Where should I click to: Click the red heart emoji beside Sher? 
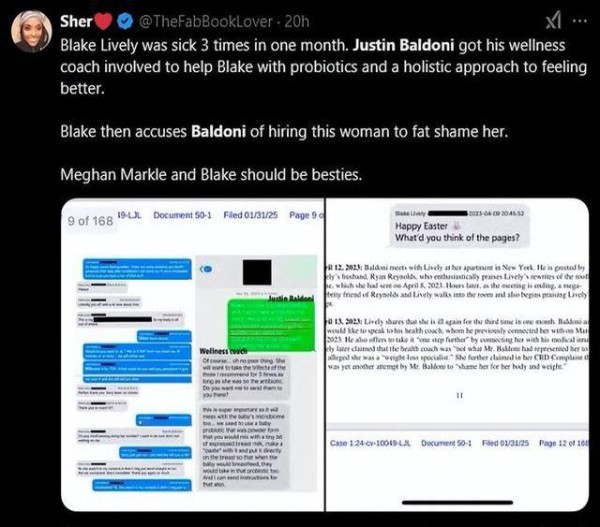click(x=102, y=21)
